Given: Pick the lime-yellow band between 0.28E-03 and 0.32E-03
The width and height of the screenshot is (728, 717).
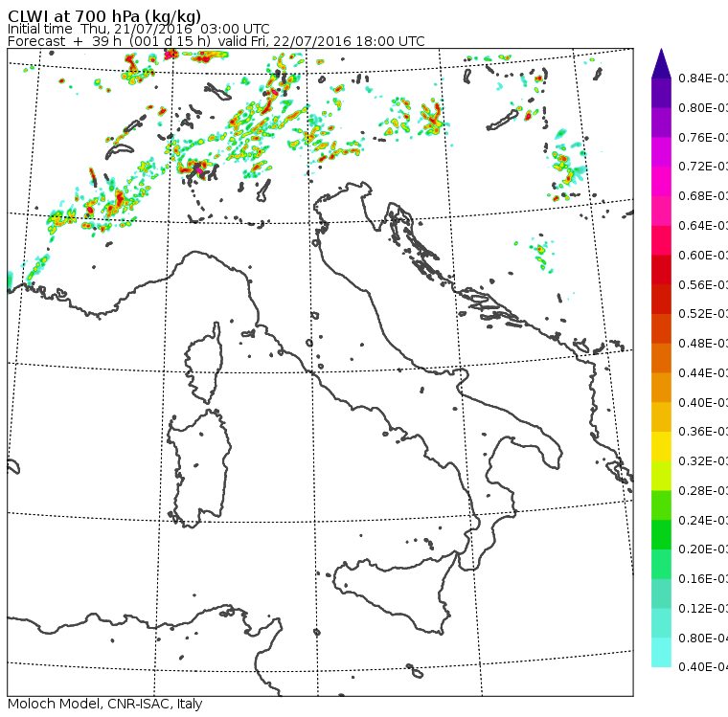Looking at the screenshot, I should click(661, 476).
